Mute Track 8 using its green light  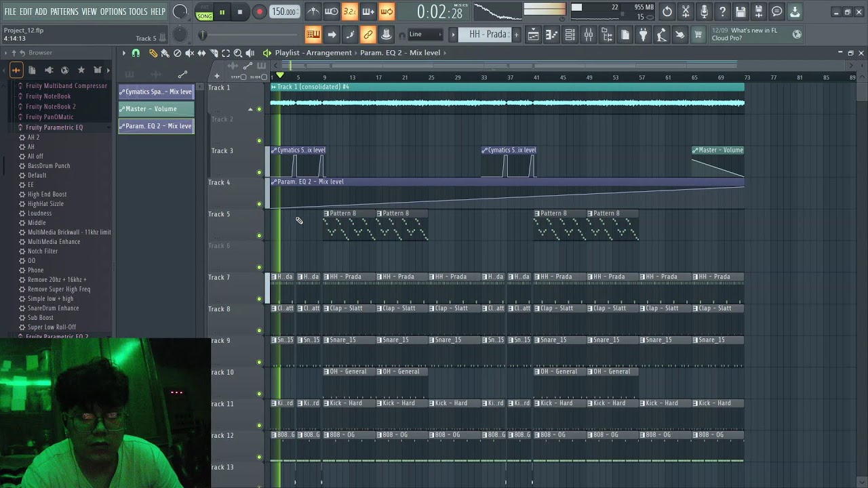[259, 331]
